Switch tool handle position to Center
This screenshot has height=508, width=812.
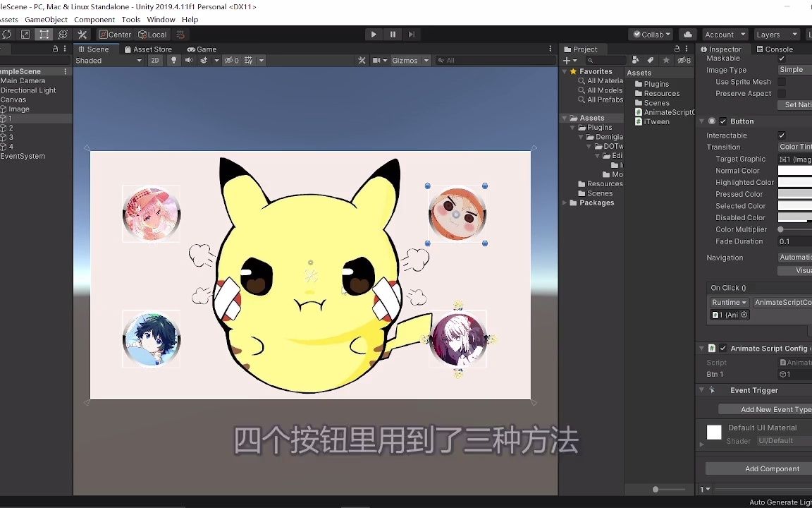point(115,34)
